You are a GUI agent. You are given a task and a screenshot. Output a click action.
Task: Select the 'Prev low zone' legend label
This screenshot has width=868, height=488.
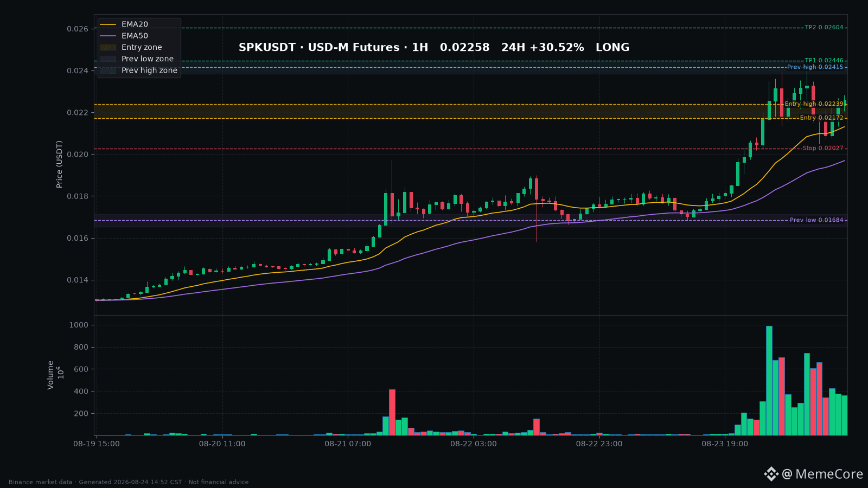148,59
